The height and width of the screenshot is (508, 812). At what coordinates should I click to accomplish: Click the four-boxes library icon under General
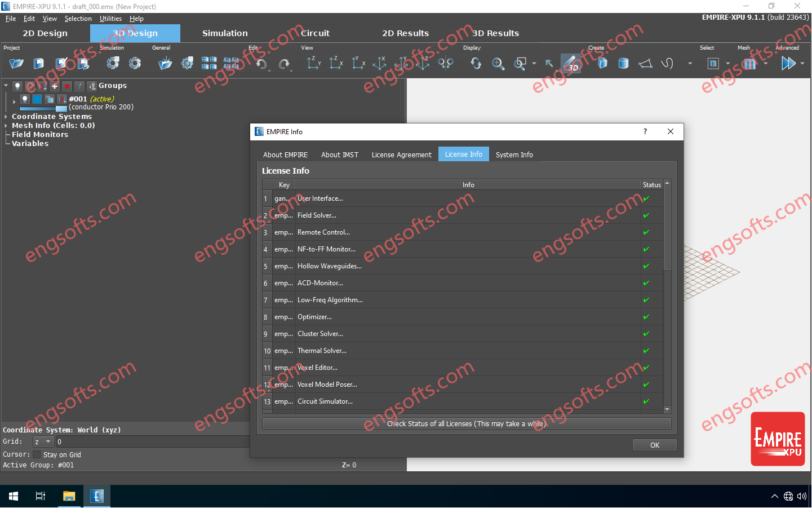pos(209,63)
